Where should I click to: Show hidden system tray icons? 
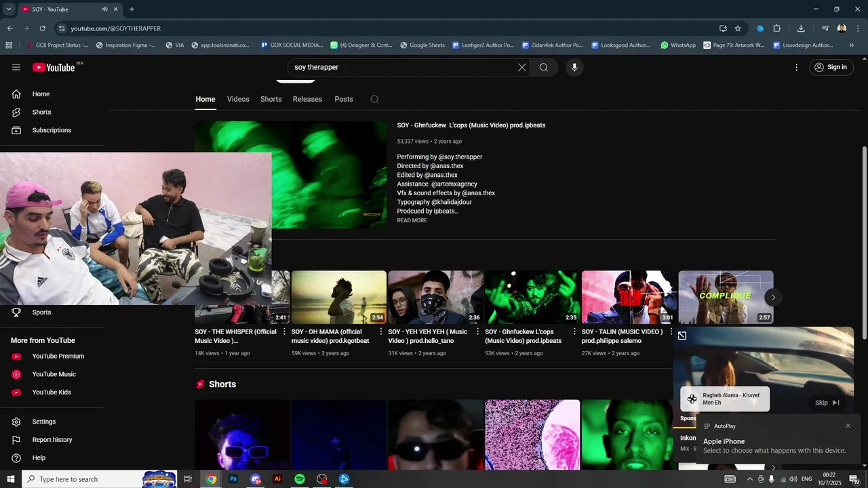pyautogui.click(x=749, y=479)
